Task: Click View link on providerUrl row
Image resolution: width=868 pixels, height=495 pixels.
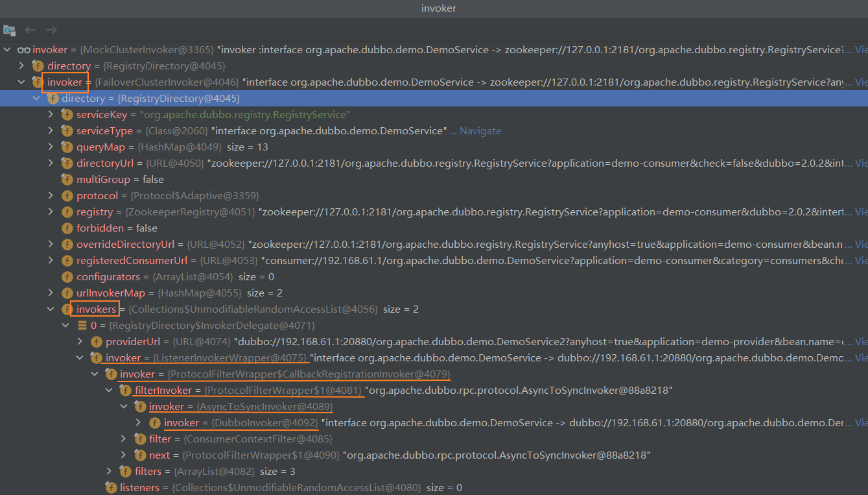Action: (861, 342)
